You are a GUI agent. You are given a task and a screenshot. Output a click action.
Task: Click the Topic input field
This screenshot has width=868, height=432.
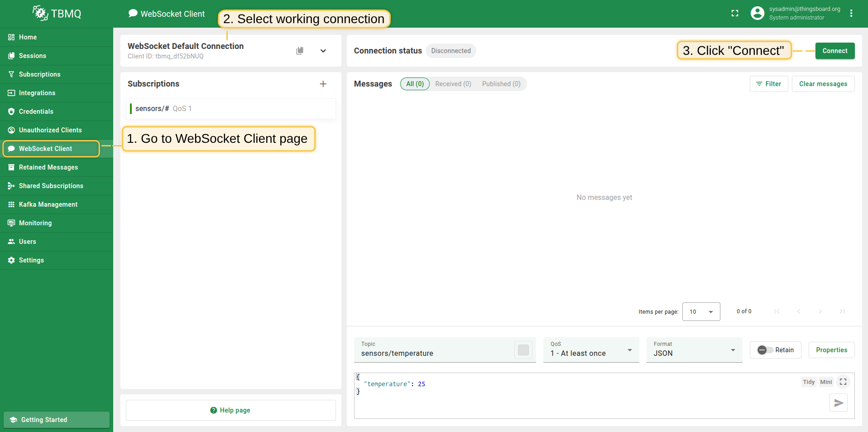(435, 353)
